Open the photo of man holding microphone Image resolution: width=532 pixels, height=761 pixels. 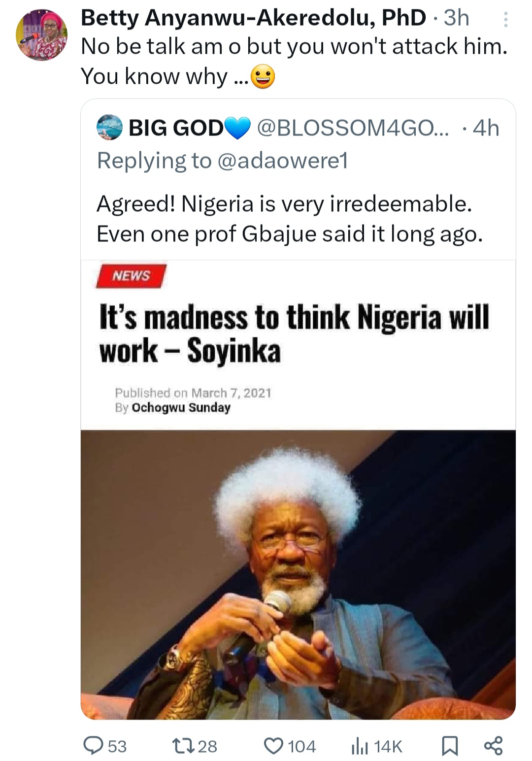(298, 574)
